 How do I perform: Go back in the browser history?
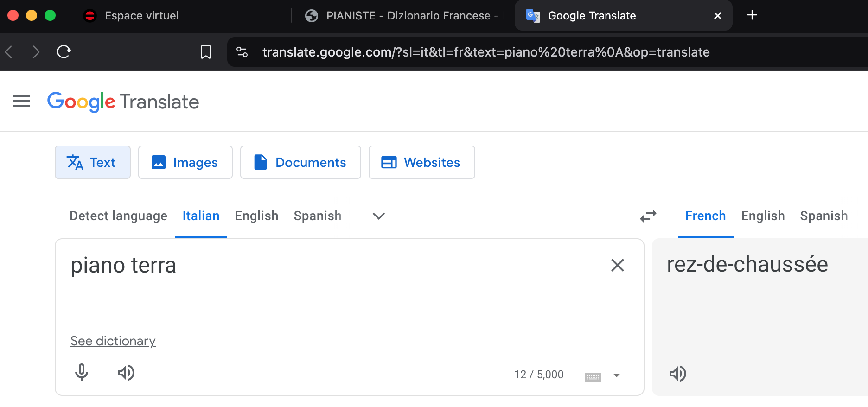tap(8, 52)
